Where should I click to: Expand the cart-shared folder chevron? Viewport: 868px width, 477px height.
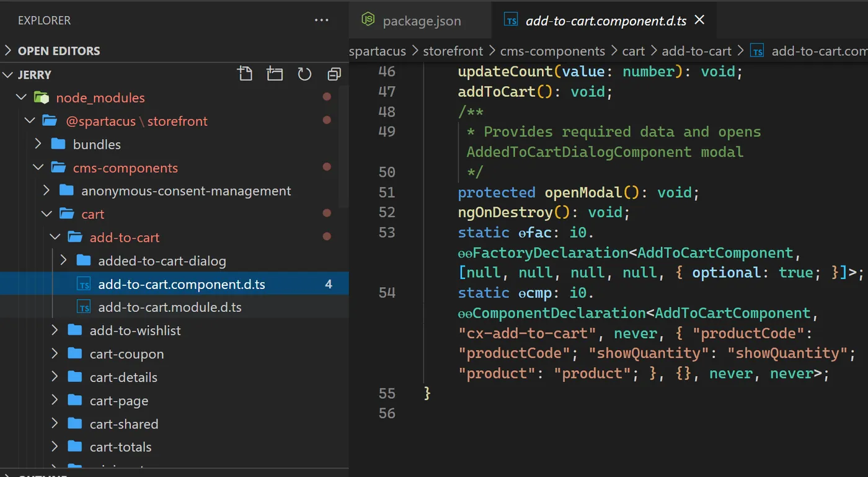[x=55, y=424]
